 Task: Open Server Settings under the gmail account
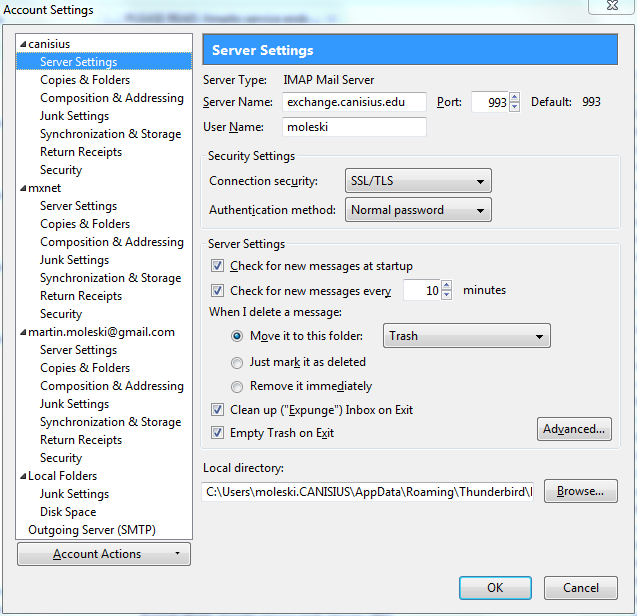click(78, 350)
